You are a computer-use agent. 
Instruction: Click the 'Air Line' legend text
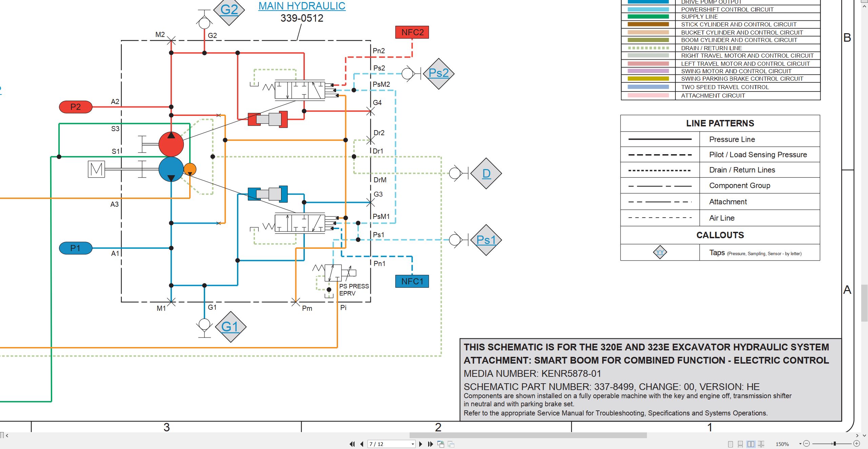[722, 218]
